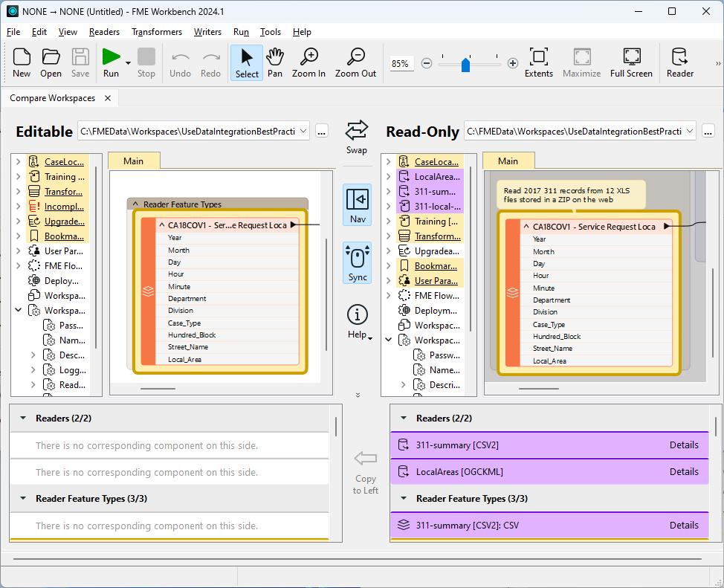The height and width of the screenshot is (588, 724).
Task: Fit workspace to view with the Extents icon
Action: (538, 63)
